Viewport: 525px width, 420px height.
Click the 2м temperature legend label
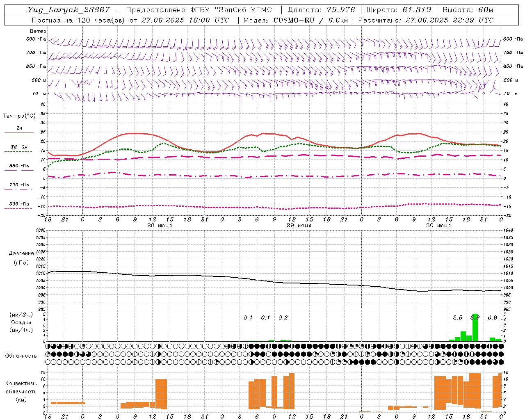(19, 128)
